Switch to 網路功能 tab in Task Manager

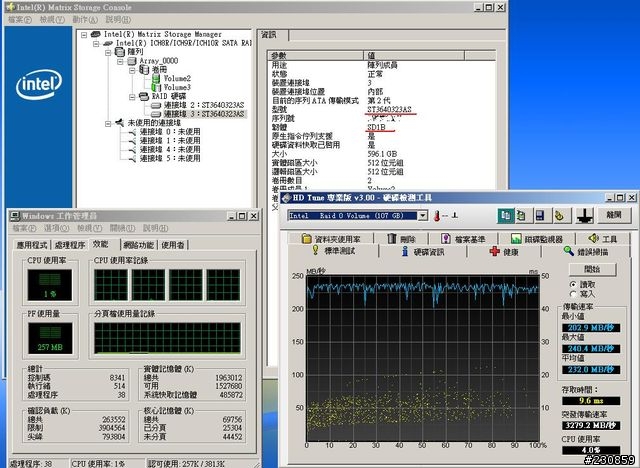tap(138, 245)
